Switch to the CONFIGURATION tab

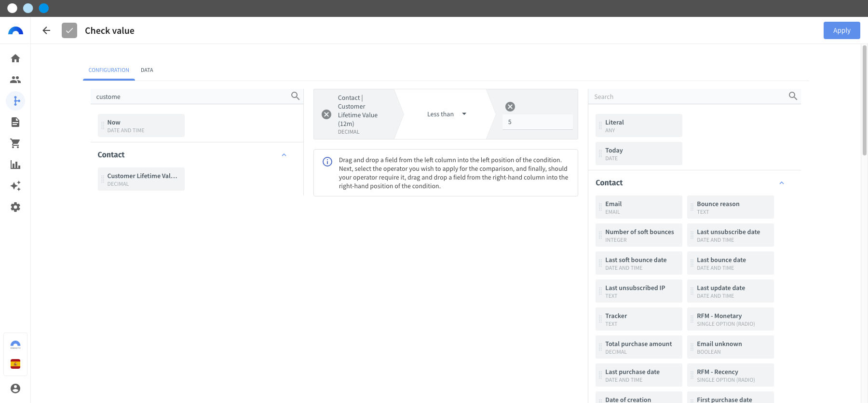tap(109, 70)
